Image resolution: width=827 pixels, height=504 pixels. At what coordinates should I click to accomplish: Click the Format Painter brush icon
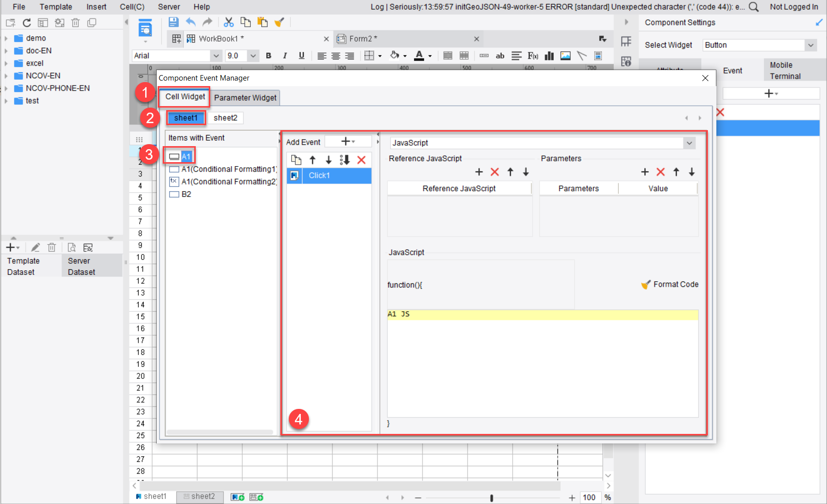tap(279, 22)
